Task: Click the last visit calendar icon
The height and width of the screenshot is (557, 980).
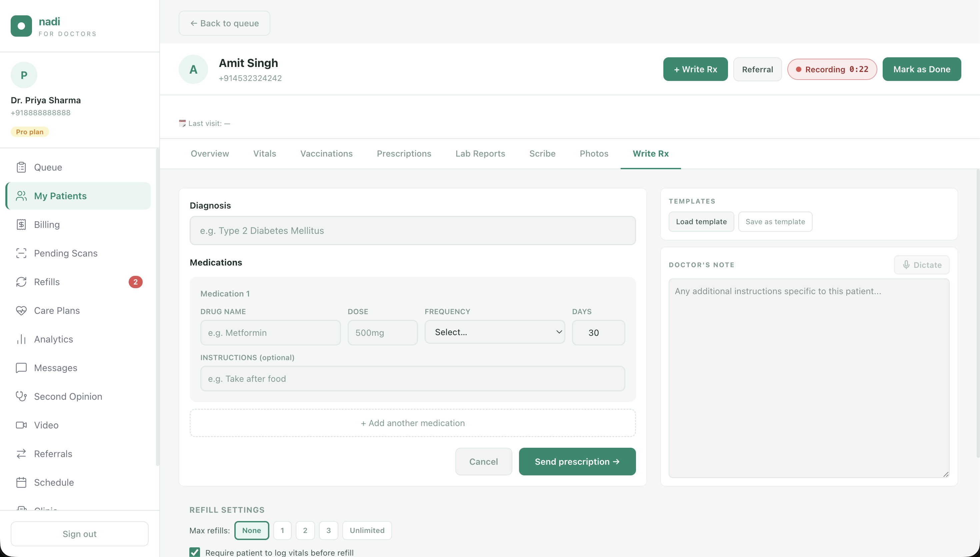Action: (183, 123)
